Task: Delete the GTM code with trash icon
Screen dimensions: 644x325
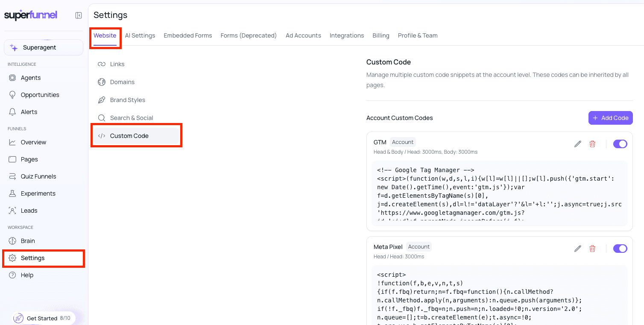Action: click(592, 144)
